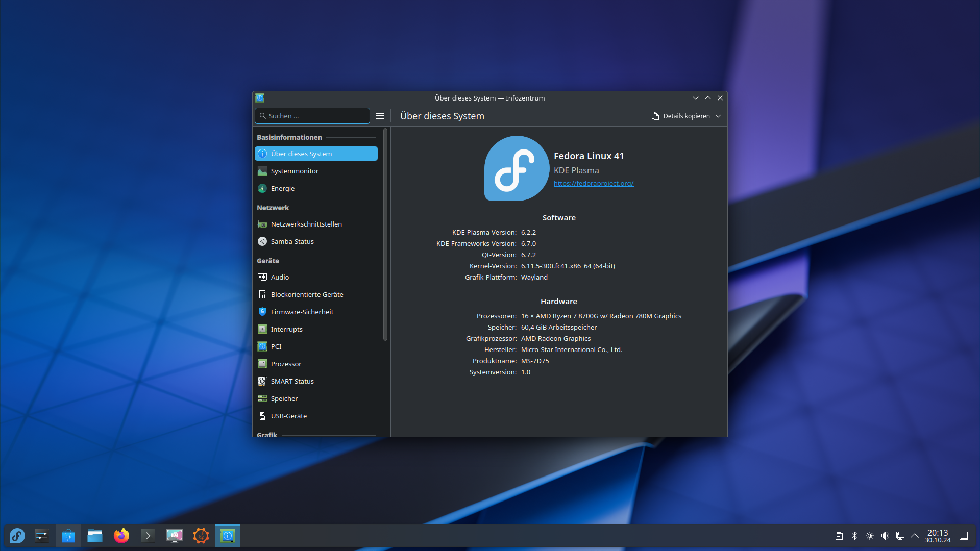Open the USB-Geräte page
This screenshot has width=980, height=551.
316,416
